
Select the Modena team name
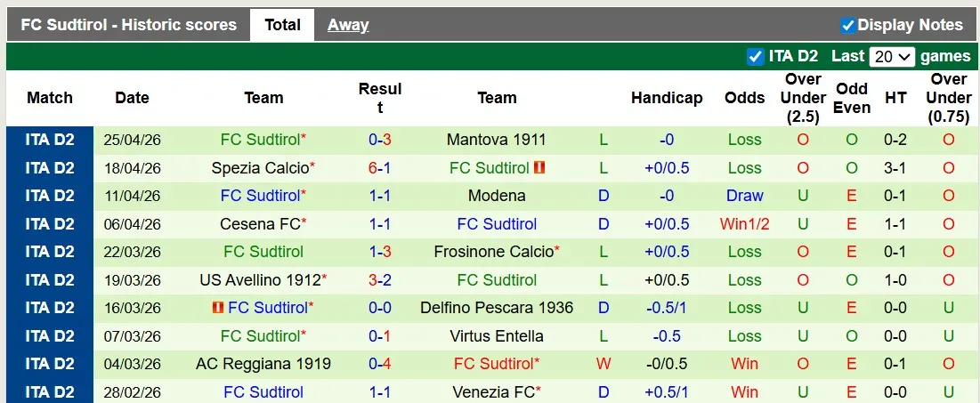[x=497, y=196]
